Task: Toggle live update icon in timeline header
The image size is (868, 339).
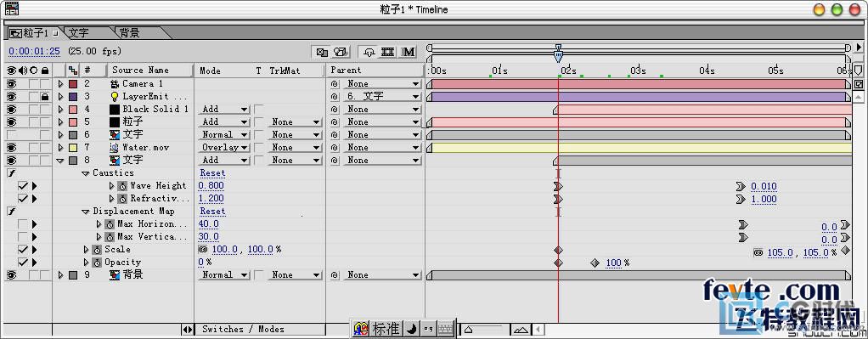Action: coord(322,52)
